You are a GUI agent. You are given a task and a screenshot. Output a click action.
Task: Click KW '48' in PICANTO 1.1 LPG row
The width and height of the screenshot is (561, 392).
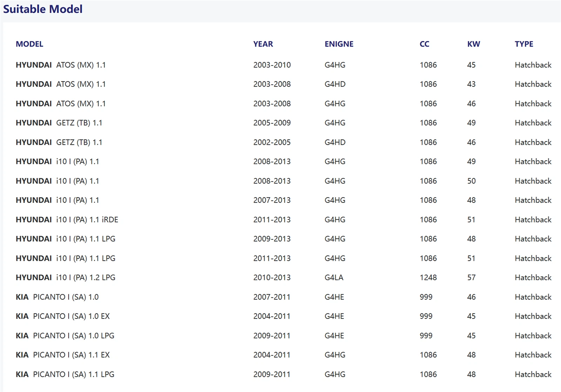[471, 374]
